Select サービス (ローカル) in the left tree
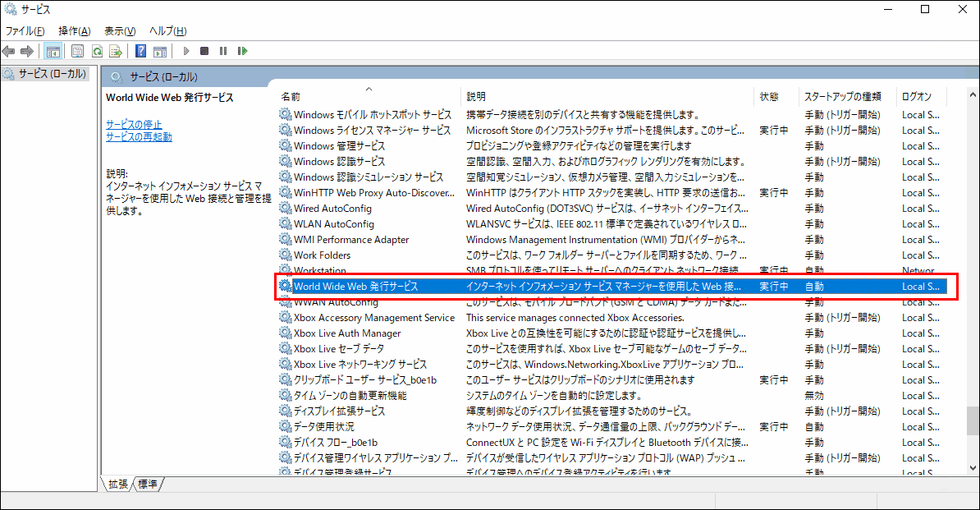The height and width of the screenshot is (510, 980). coord(45,74)
